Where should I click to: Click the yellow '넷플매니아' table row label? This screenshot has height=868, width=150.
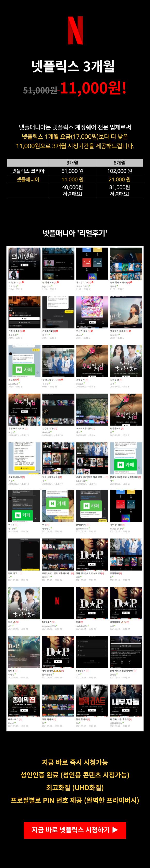point(28,179)
